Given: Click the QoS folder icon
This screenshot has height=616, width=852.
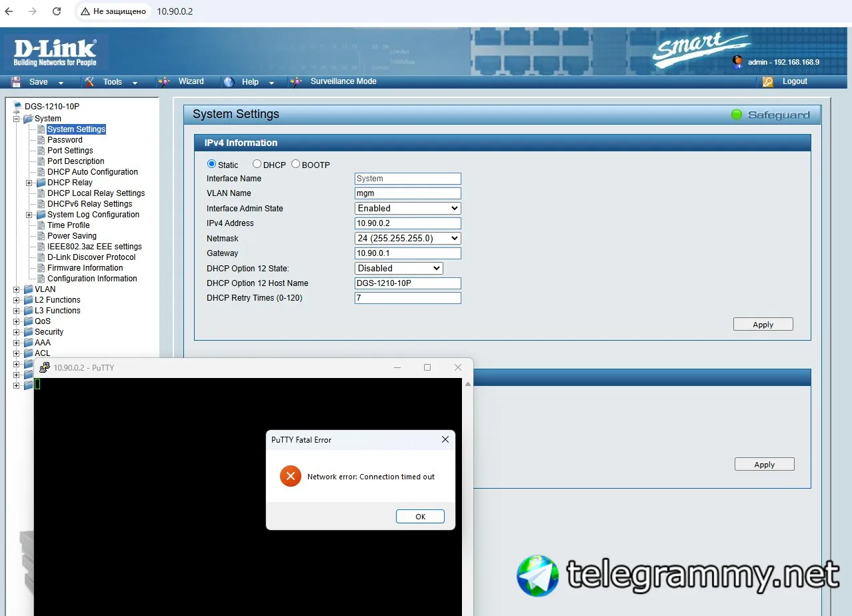Looking at the screenshot, I should pyautogui.click(x=28, y=321).
